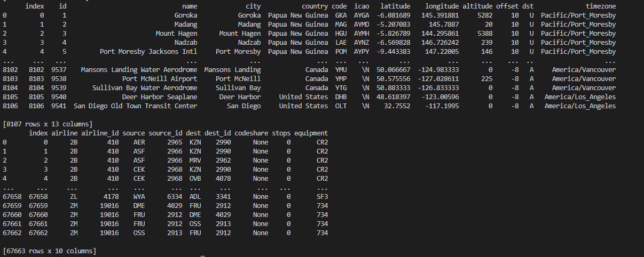Select ICAO value "AYPY"
The width and height of the screenshot is (644, 257).
tap(362, 52)
